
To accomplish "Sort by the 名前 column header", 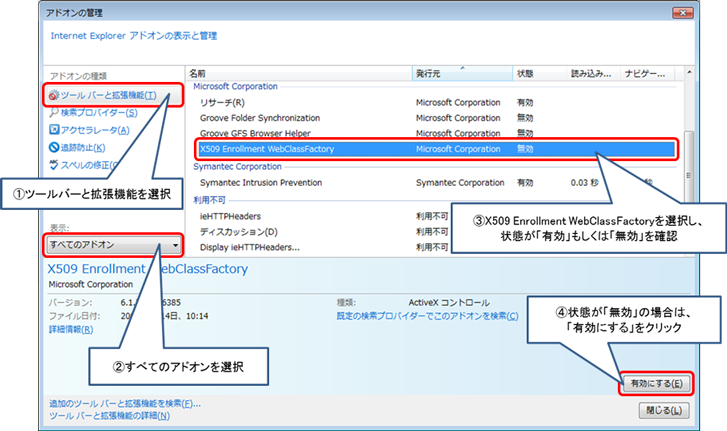I will [299, 74].
